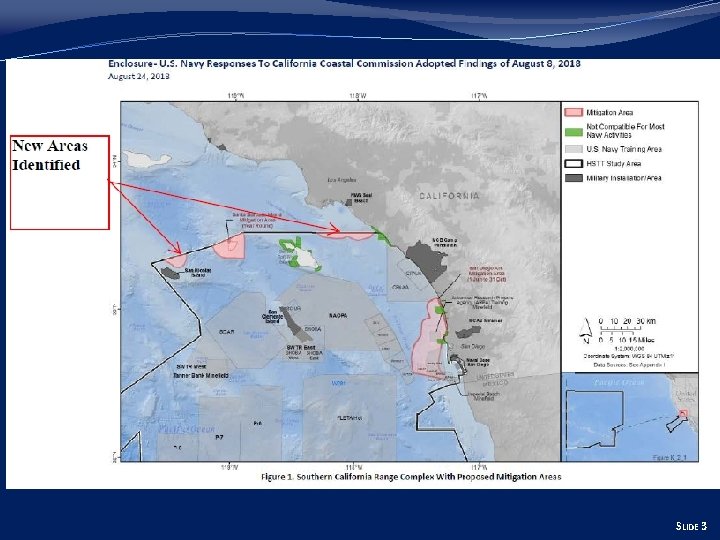This screenshot has width=720, height=540.
Task: Click the 'Not Compatible For Most Navy Activities' label
Action: click(625, 131)
